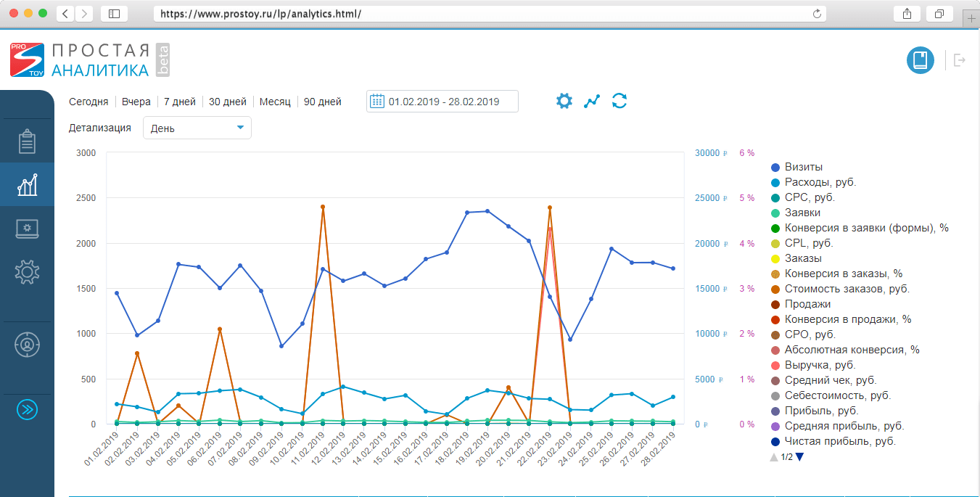Expand sidebar with double-arrow icon
980x497 pixels.
[27, 409]
